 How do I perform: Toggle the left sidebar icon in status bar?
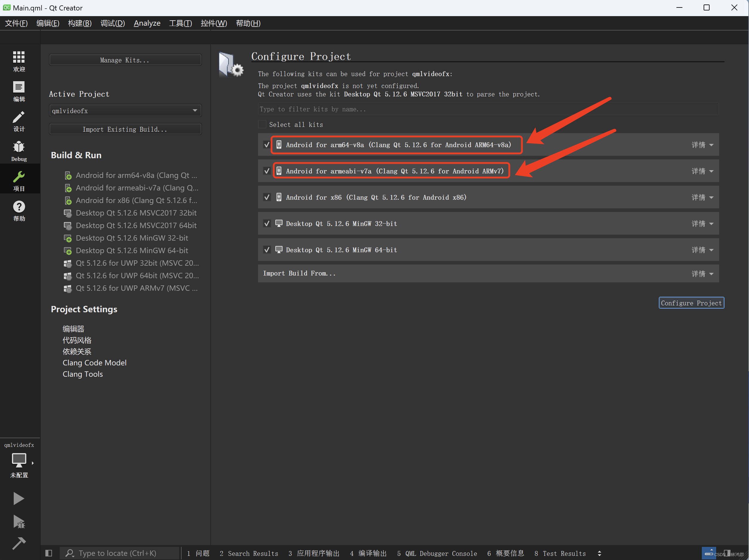click(48, 553)
